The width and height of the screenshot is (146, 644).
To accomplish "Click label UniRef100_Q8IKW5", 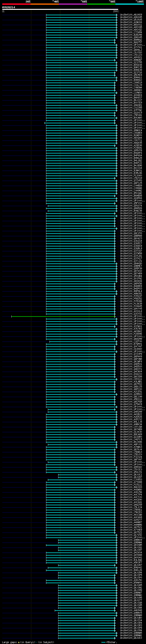I will pos(131,545).
